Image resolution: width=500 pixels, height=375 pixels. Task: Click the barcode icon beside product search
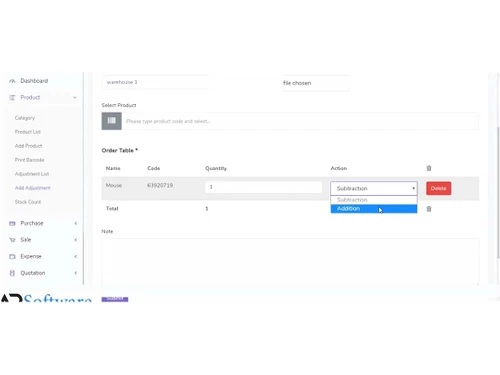point(111,121)
